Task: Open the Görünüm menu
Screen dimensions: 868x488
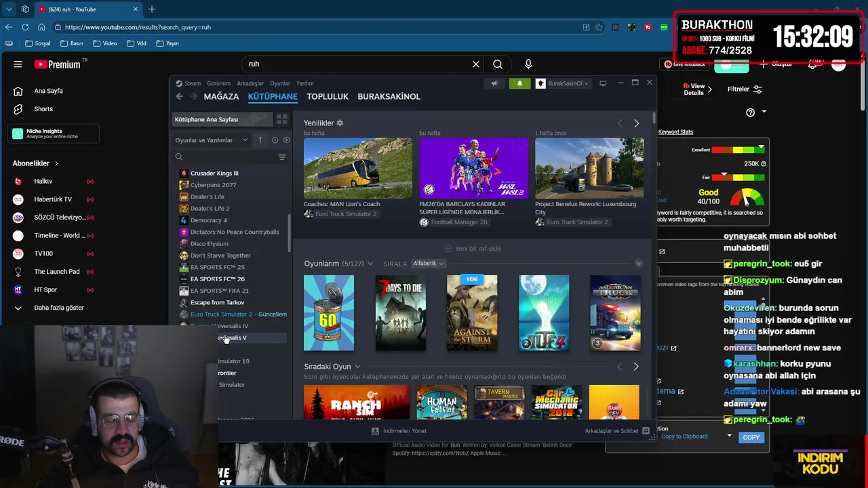Action: click(219, 83)
